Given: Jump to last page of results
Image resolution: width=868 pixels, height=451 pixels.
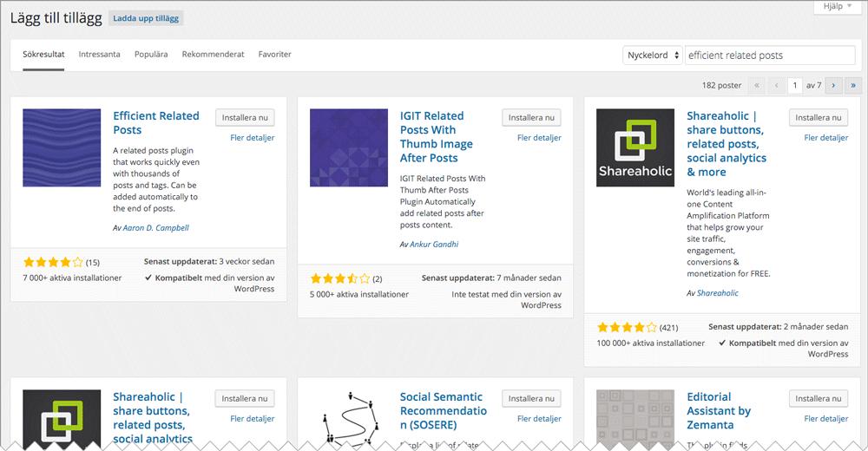Looking at the screenshot, I should (x=853, y=85).
